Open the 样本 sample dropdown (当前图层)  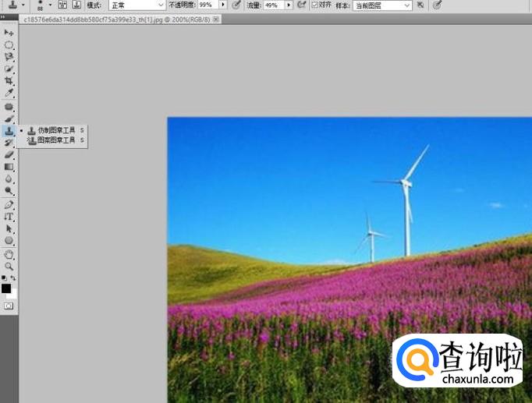tap(381, 5)
